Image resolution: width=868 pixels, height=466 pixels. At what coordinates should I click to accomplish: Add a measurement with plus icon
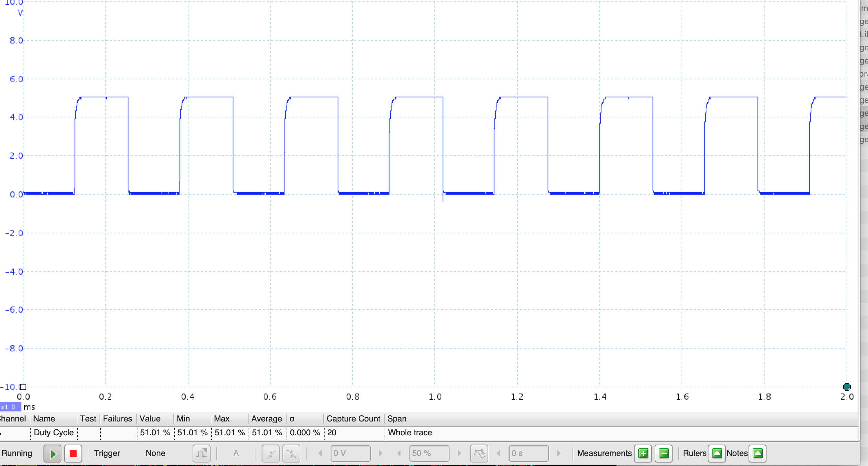click(643, 453)
